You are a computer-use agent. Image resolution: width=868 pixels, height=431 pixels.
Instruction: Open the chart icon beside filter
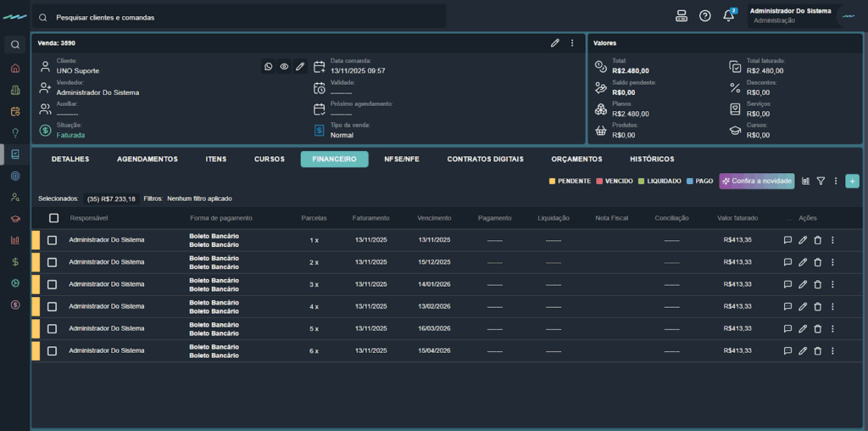[805, 181]
